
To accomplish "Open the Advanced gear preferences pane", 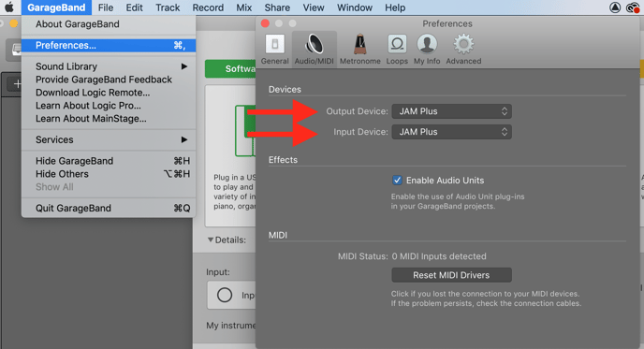I will pos(463,50).
